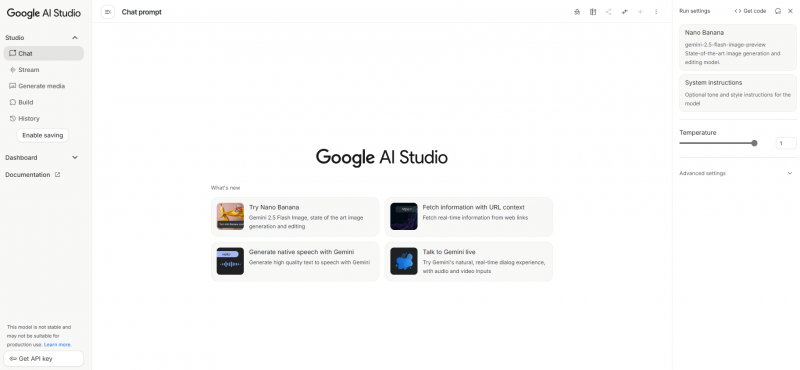The height and width of the screenshot is (370, 800).
Task: Open the compare mode icon
Action: 593,12
